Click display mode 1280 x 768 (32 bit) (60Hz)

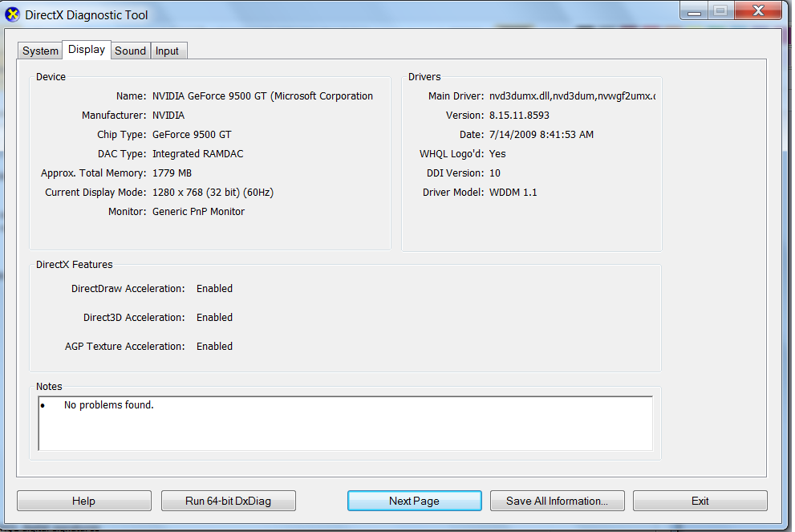point(213,193)
